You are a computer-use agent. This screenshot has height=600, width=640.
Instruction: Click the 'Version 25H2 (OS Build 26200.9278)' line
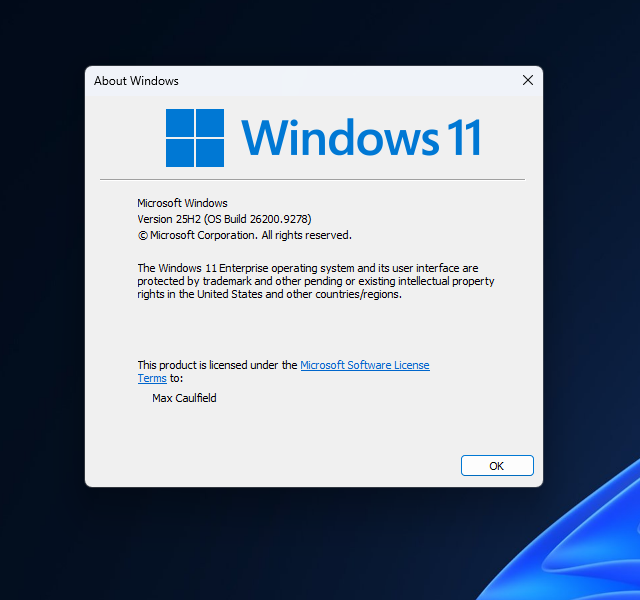(x=224, y=219)
